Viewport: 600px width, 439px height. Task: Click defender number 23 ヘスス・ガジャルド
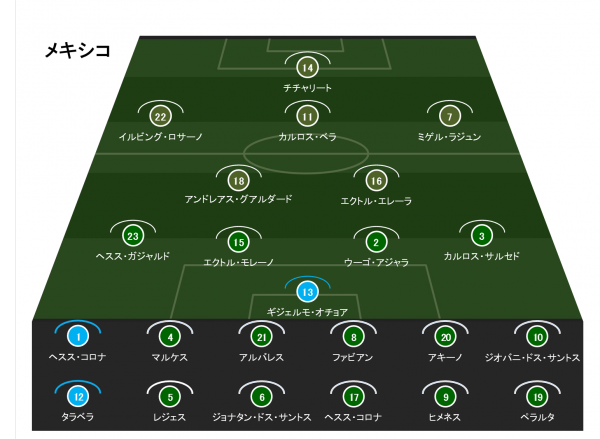point(133,236)
